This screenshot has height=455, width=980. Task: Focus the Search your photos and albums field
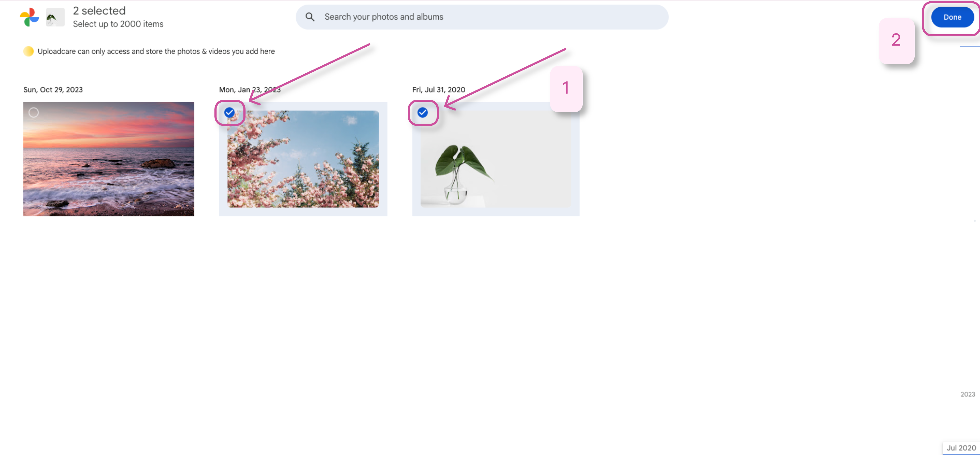(482, 17)
